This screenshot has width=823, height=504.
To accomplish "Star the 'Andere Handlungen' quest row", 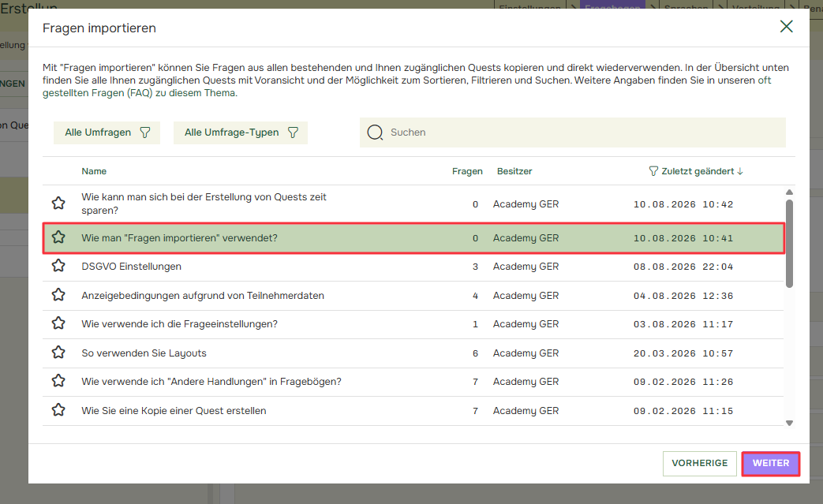I will [x=58, y=381].
